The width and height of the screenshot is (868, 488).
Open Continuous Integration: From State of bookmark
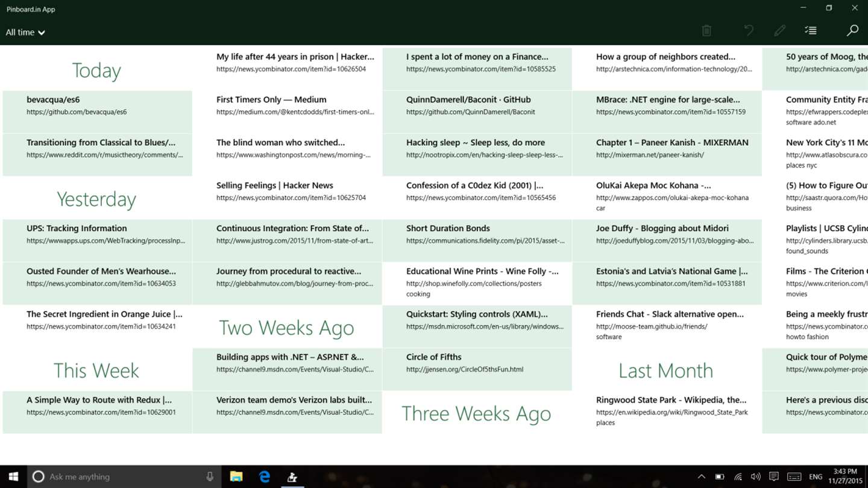click(x=288, y=240)
